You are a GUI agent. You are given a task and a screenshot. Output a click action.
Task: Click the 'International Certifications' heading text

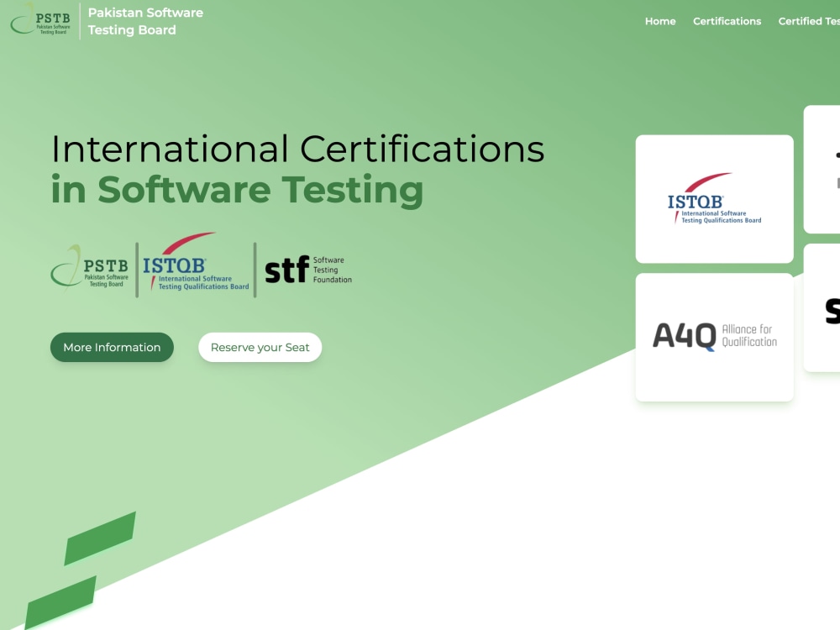(x=298, y=149)
